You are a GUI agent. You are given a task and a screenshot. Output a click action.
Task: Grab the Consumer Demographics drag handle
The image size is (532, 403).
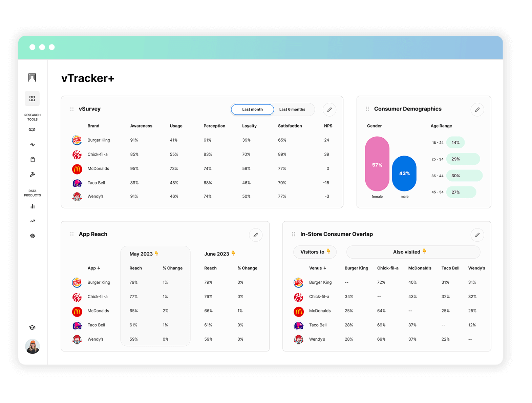coord(367,109)
